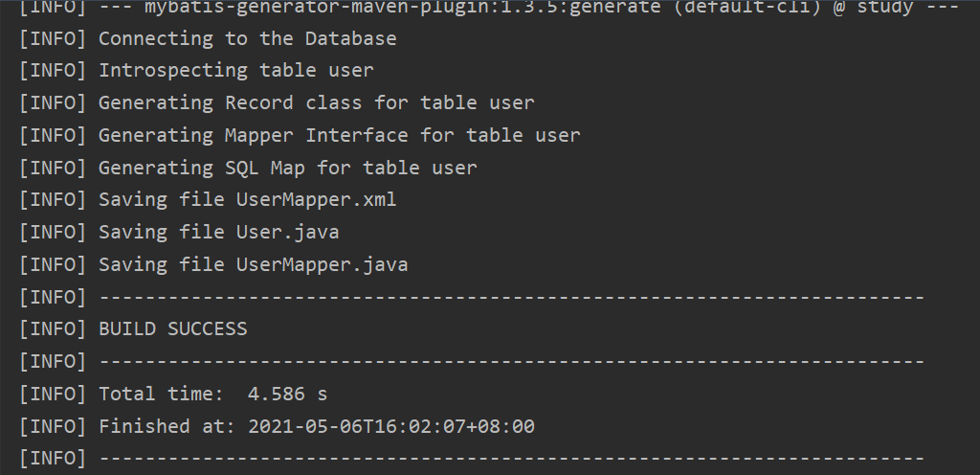This screenshot has height=475, width=980.
Task: Click the dashed separator above BUILD SUCCESS
Action: (511, 298)
